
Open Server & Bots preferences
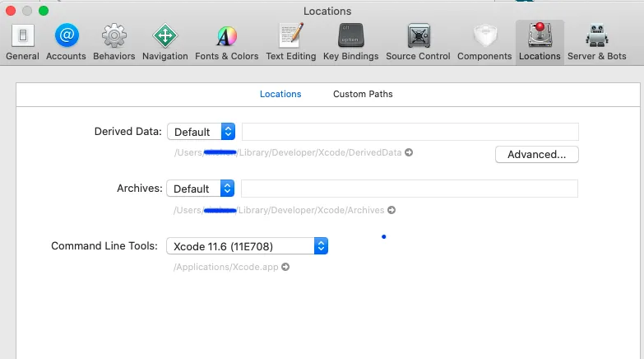597,42
